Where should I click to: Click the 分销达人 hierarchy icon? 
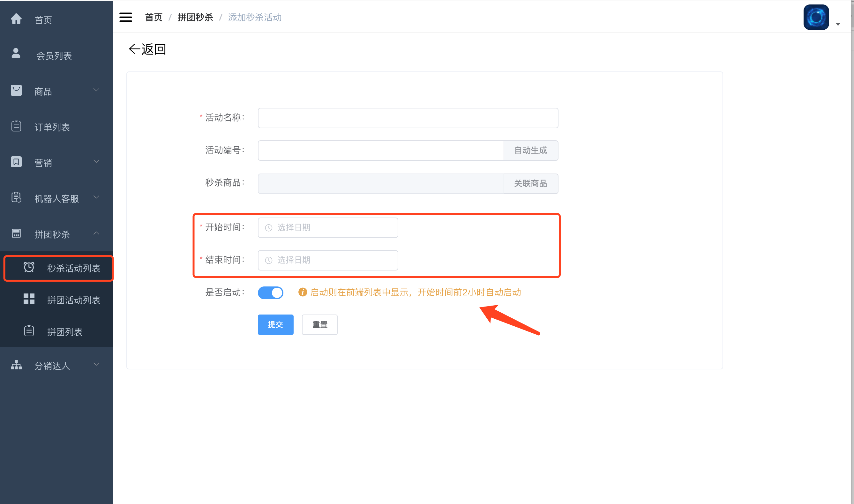coord(16,365)
